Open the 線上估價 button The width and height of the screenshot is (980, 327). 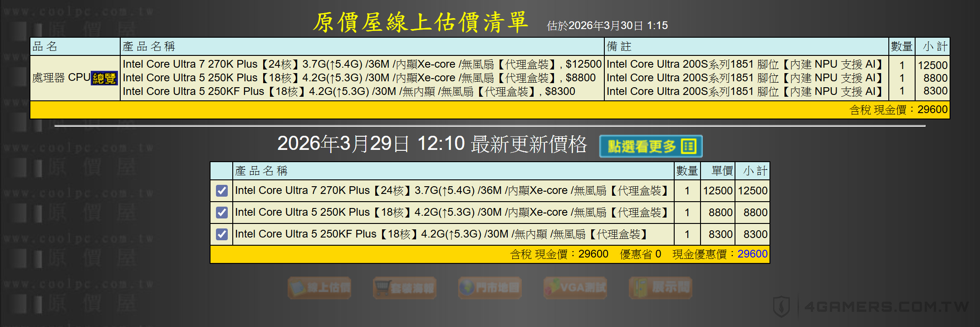point(319,288)
